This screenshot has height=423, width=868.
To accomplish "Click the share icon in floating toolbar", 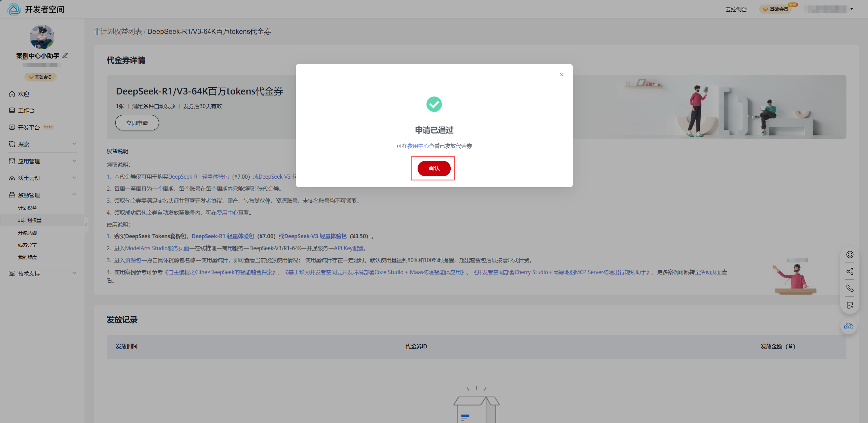I will coord(850,271).
